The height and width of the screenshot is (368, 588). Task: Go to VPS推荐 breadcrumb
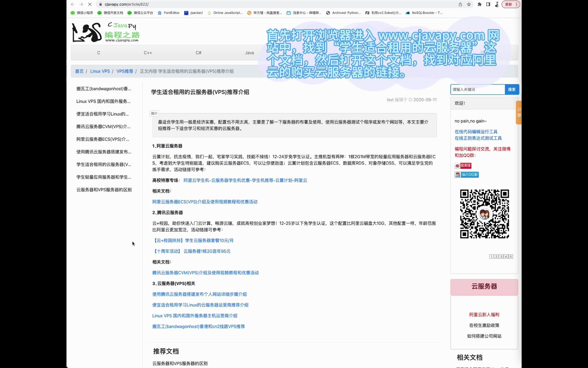point(125,71)
